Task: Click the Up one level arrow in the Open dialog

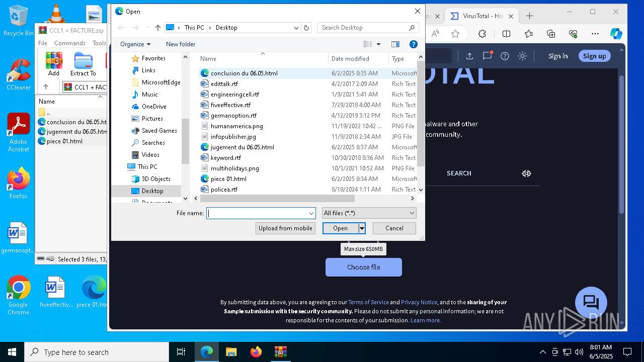Action: click(158, 28)
